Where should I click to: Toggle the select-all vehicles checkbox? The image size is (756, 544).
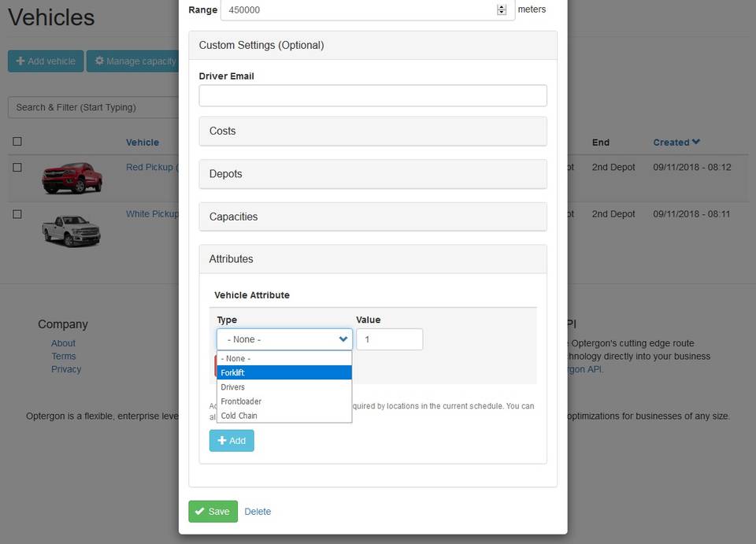(x=17, y=142)
